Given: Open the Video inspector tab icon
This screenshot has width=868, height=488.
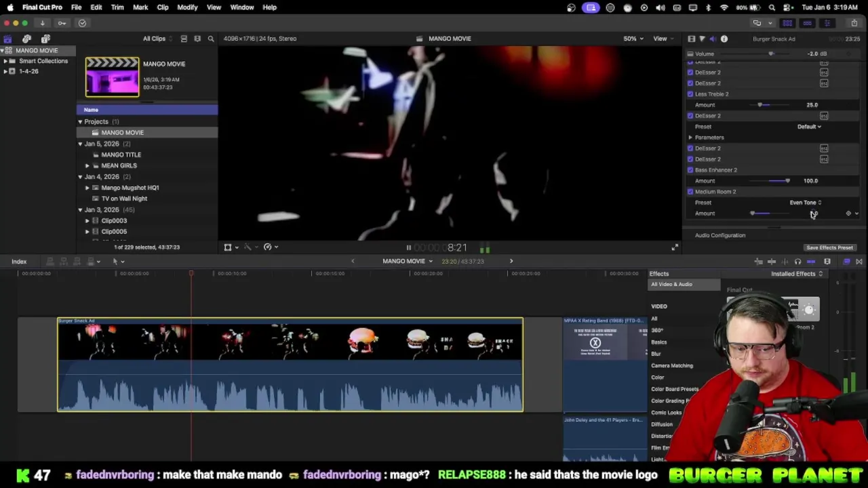Looking at the screenshot, I should [x=691, y=39].
